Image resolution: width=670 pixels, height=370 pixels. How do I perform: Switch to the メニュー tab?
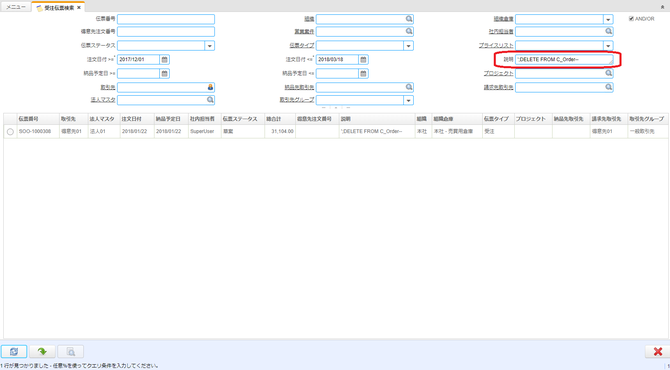tap(16, 7)
